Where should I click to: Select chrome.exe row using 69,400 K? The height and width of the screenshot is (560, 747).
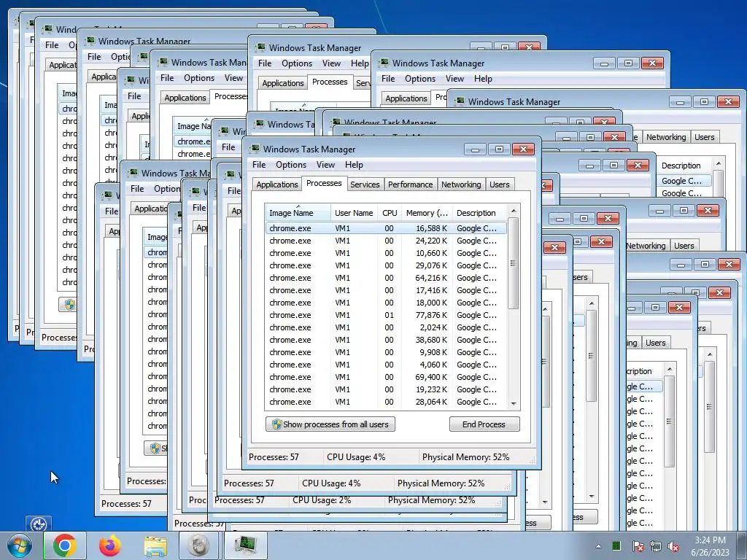click(x=386, y=377)
